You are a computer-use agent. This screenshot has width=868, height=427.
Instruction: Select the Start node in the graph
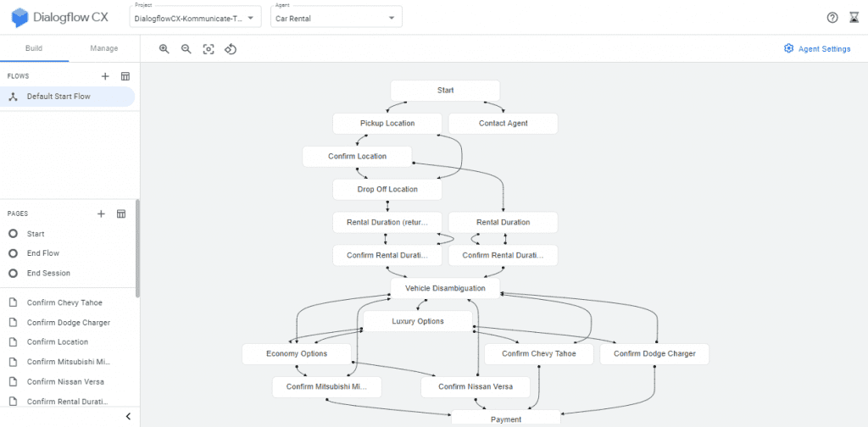445,90
